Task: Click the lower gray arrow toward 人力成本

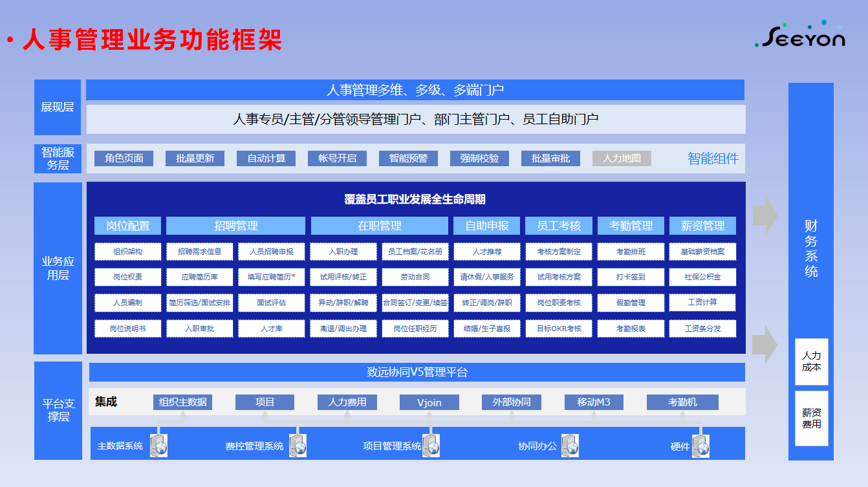Action: coord(765,344)
